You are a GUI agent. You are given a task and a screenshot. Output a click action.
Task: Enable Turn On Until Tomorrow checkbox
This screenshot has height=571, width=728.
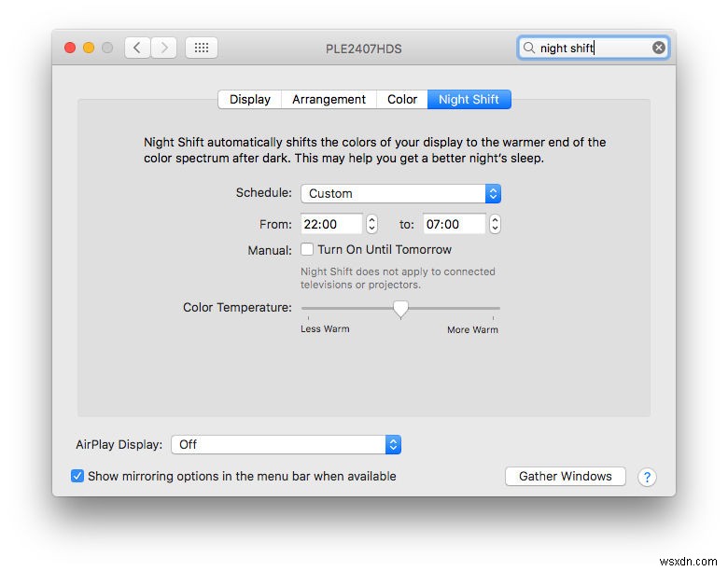307,249
